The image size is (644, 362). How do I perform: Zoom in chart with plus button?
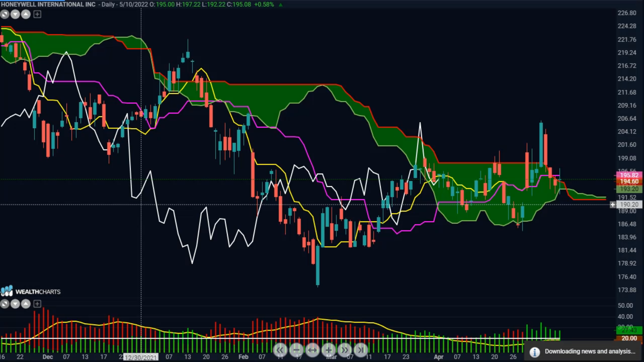point(328,350)
